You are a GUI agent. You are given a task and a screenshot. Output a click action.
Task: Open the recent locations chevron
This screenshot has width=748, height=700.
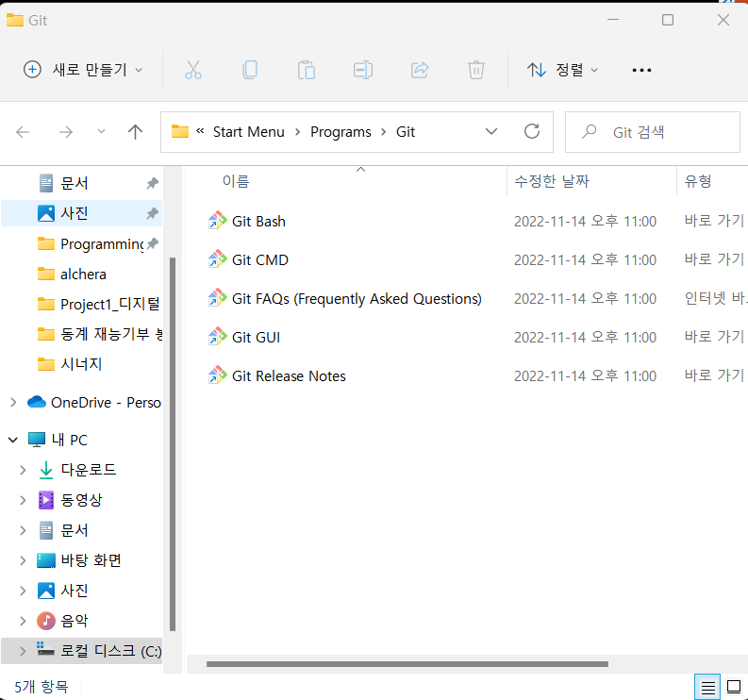tap(101, 131)
